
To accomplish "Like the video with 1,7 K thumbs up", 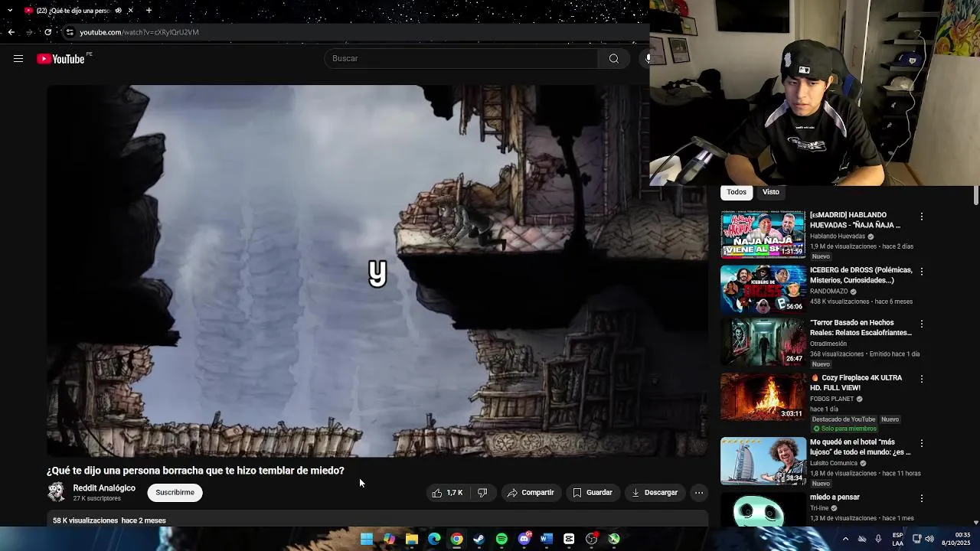I will [447, 493].
